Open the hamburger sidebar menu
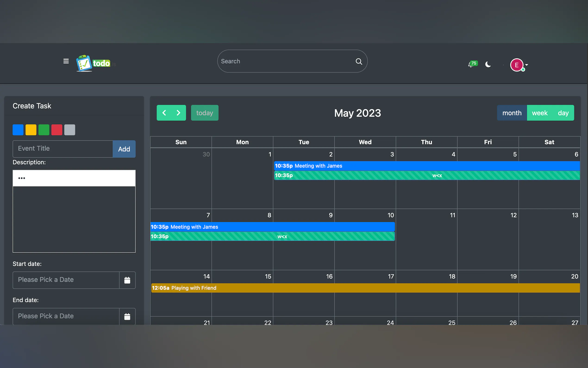 point(66,61)
